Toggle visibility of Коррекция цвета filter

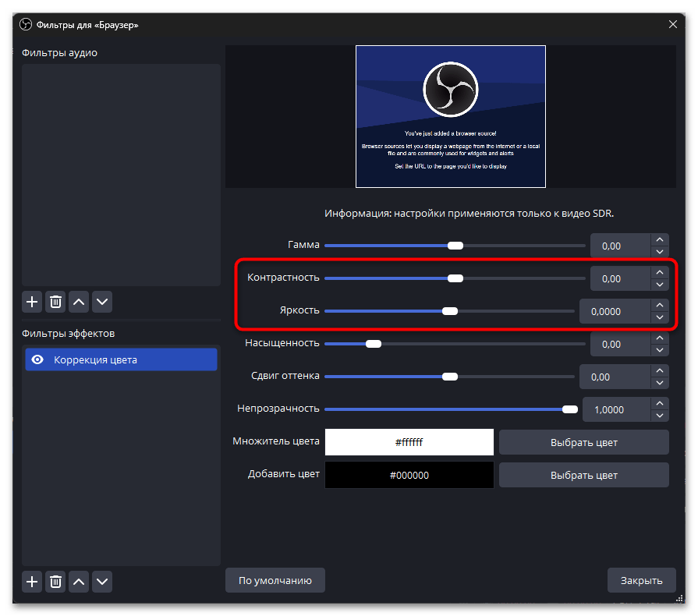(x=37, y=359)
